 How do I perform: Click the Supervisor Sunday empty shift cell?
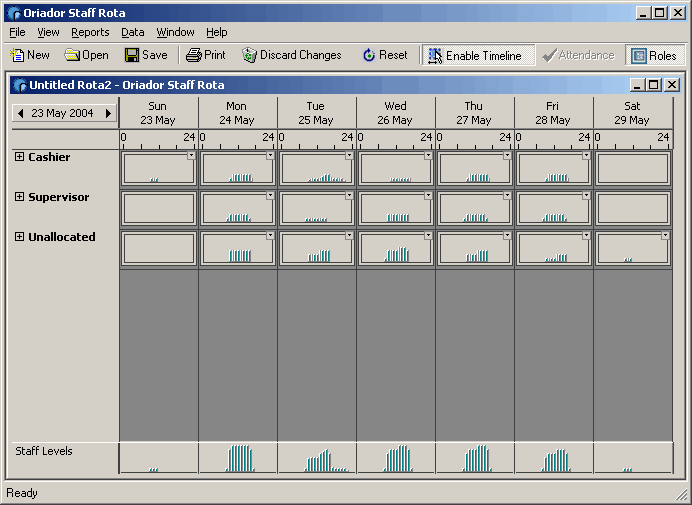159,208
